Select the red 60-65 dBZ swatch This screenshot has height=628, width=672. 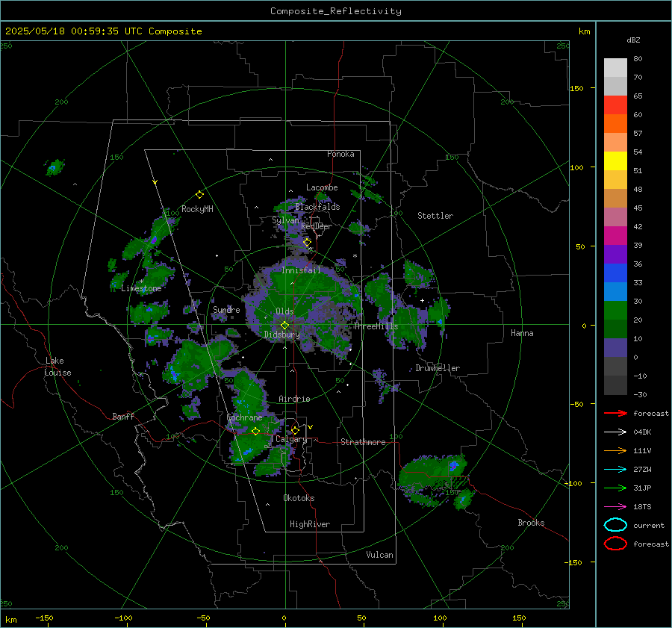[x=615, y=105]
